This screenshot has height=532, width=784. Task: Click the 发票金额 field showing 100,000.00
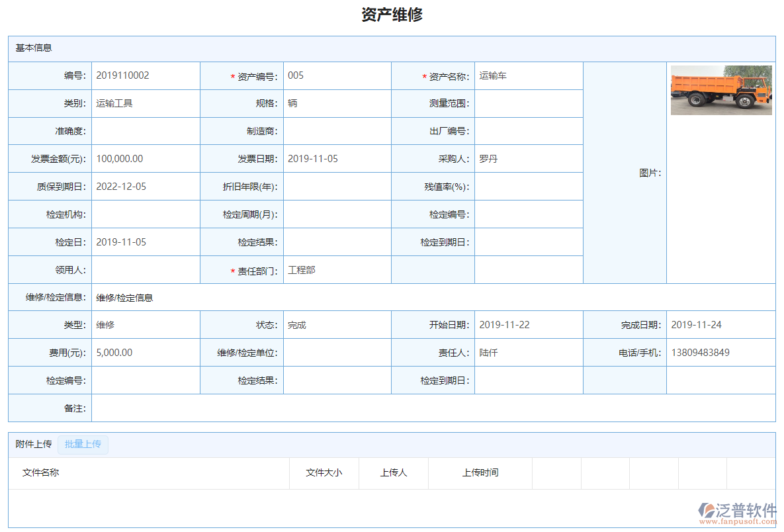(146, 159)
